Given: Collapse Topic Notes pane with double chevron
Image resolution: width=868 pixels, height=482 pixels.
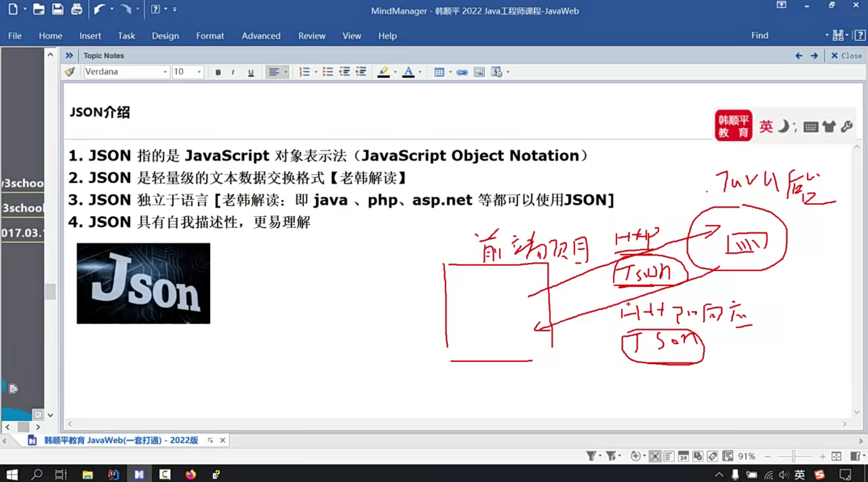Looking at the screenshot, I should point(69,56).
